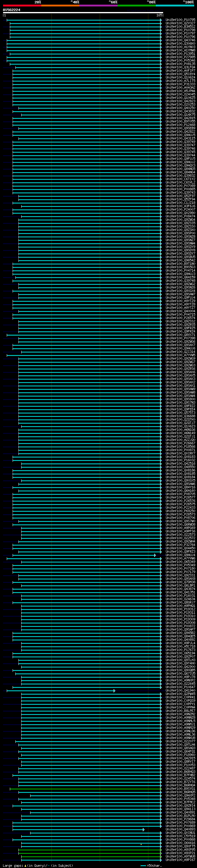Click the orange ~40% identity legend segment

coord(60,6)
